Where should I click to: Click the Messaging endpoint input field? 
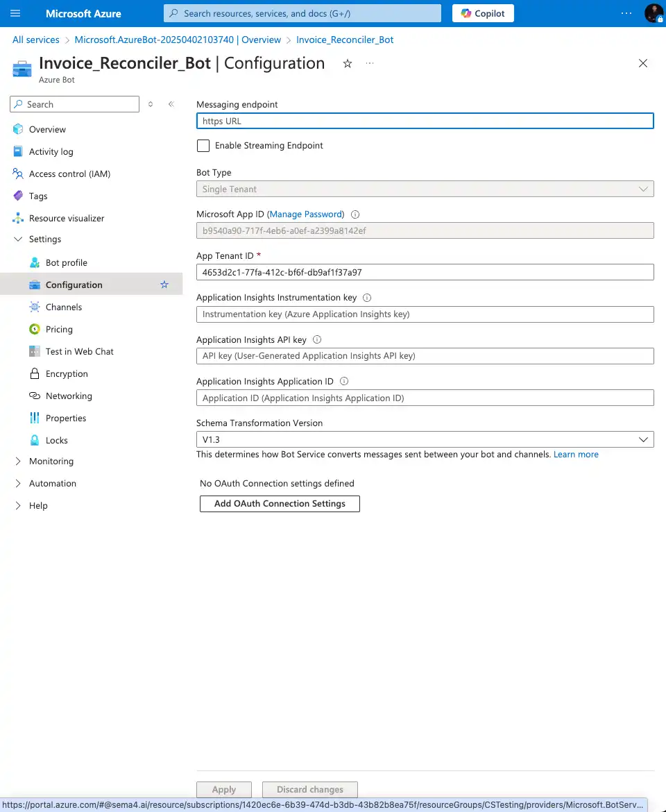point(425,120)
